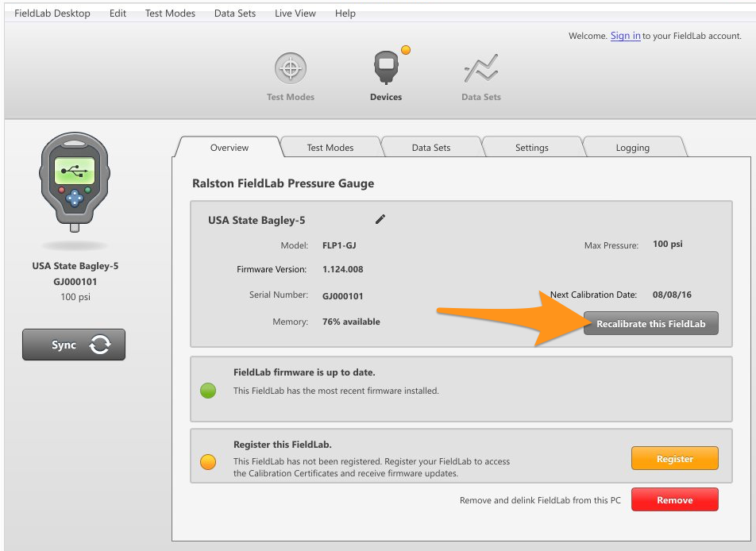The width and height of the screenshot is (756, 551).
Task: Click the red Remove button
Action: [674, 500]
